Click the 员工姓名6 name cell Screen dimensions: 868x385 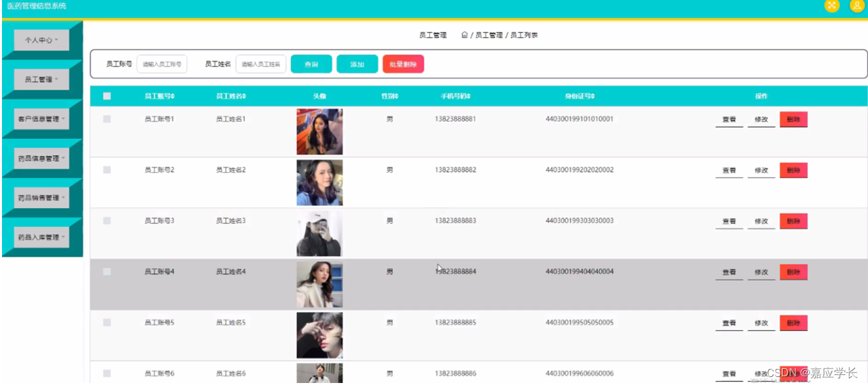click(x=231, y=374)
